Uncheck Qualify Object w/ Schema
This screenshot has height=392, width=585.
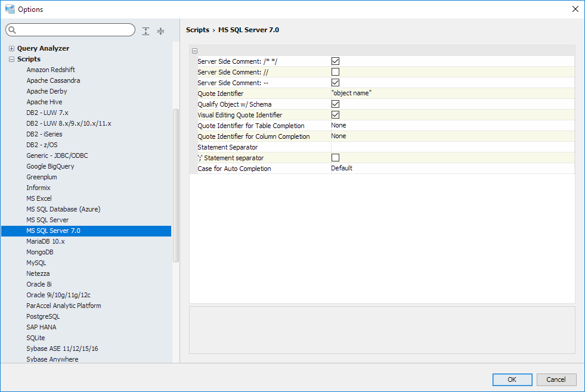[335, 104]
